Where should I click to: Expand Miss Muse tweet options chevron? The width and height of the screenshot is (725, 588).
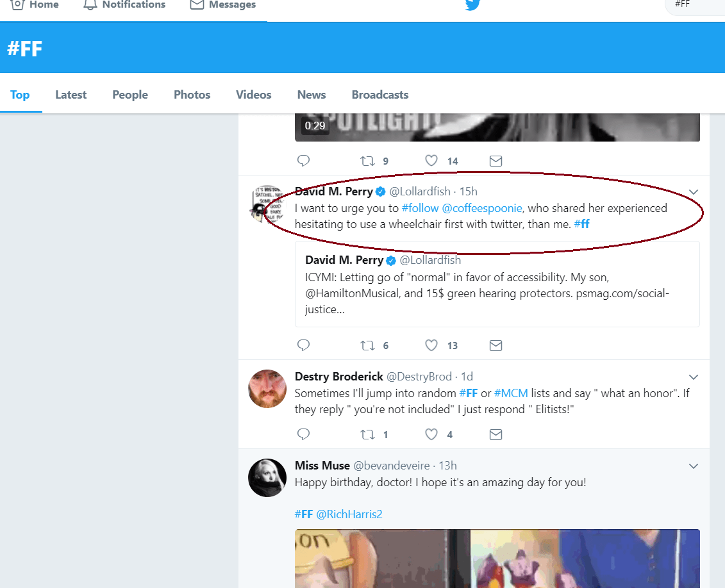[693, 466]
